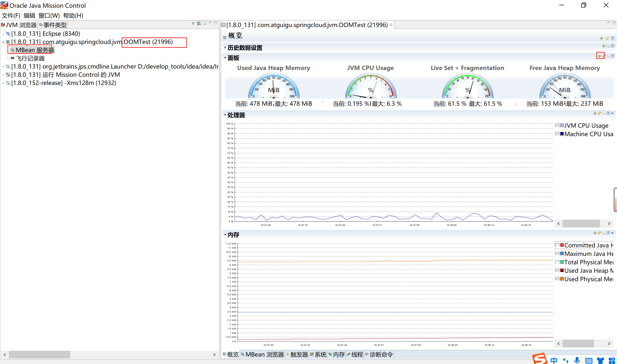Add a dial via 面板 plus icon
617x364 pixels.
599,56
